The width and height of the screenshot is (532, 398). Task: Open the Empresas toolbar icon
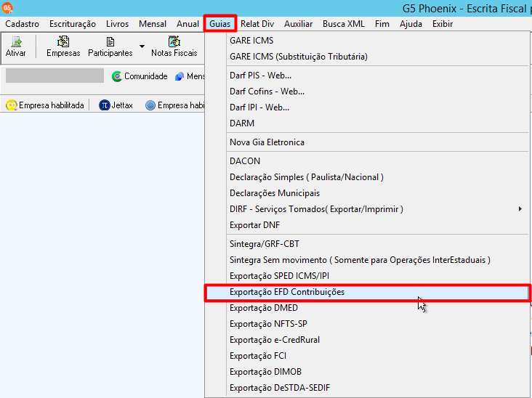coord(63,46)
